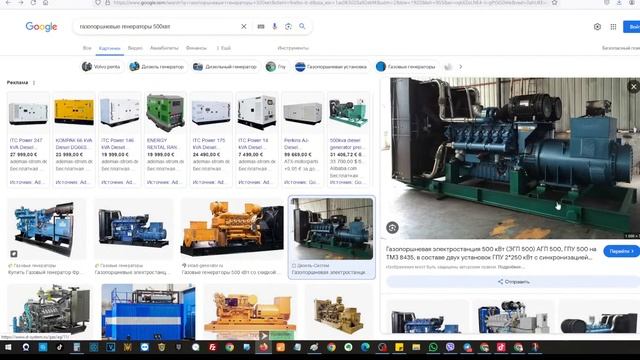This screenshot has width=640, height=360.
Task: Open search by image lens icon
Action: (x=288, y=27)
